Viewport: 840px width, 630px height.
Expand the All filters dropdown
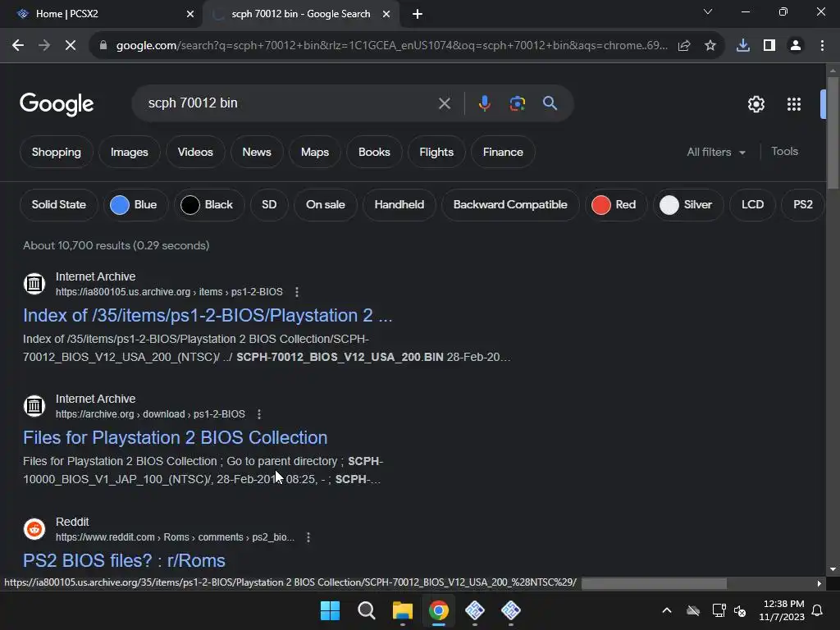click(x=715, y=152)
